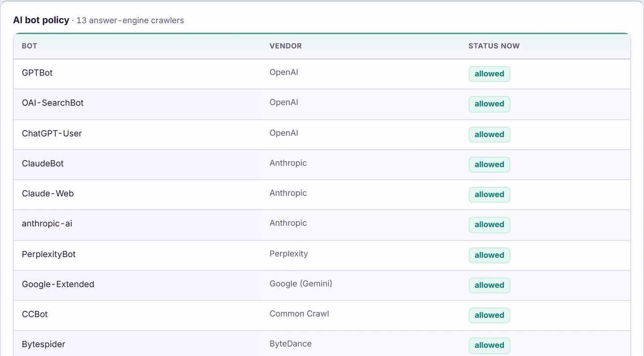The height and width of the screenshot is (356, 644).
Task: Select the PerplexityBot bot name
Action: tap(49, 254)
